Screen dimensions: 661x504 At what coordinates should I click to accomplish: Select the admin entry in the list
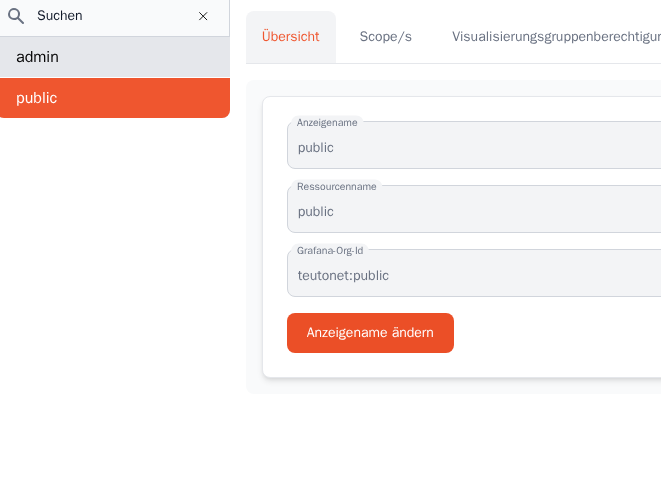coord(114,57)
